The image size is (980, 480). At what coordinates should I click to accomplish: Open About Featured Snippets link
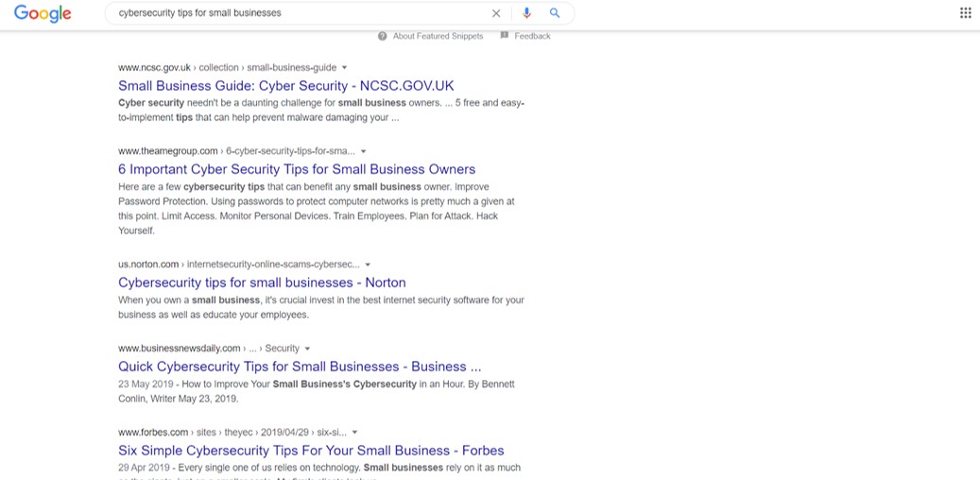(438, 36)
